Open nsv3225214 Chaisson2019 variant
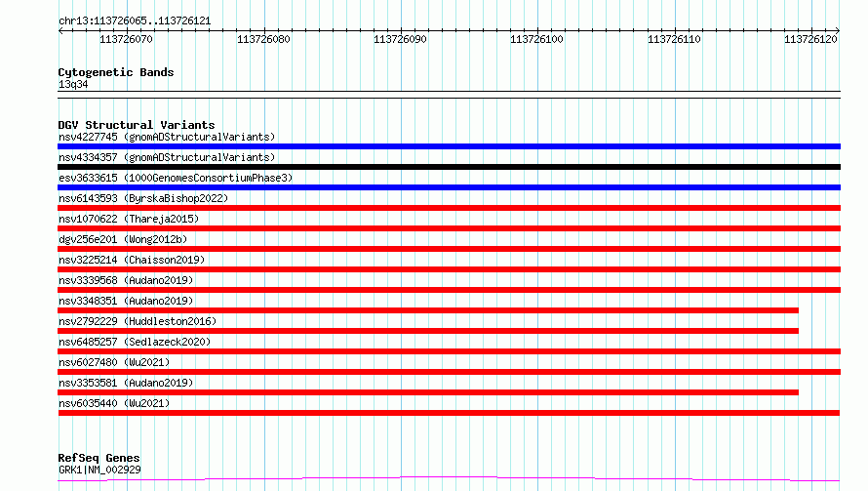This screenshot has height=491, width=868. 132,260
